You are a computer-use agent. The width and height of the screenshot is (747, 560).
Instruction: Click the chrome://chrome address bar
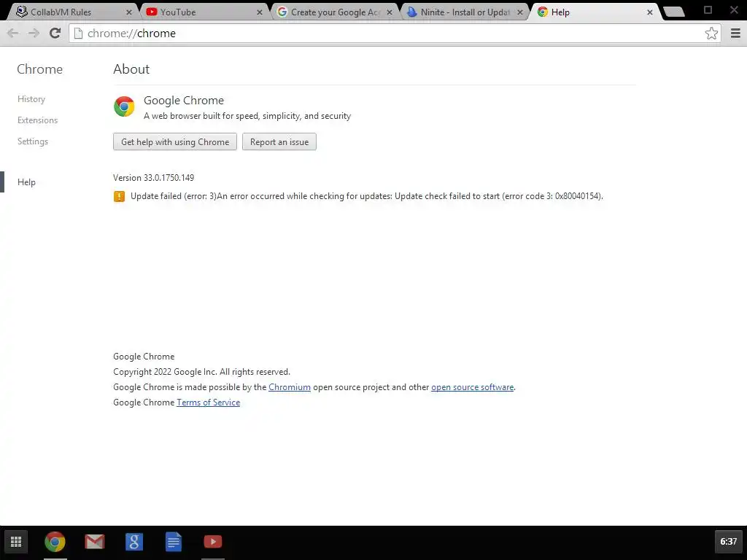pyautogui.click(x=395, y=33)
